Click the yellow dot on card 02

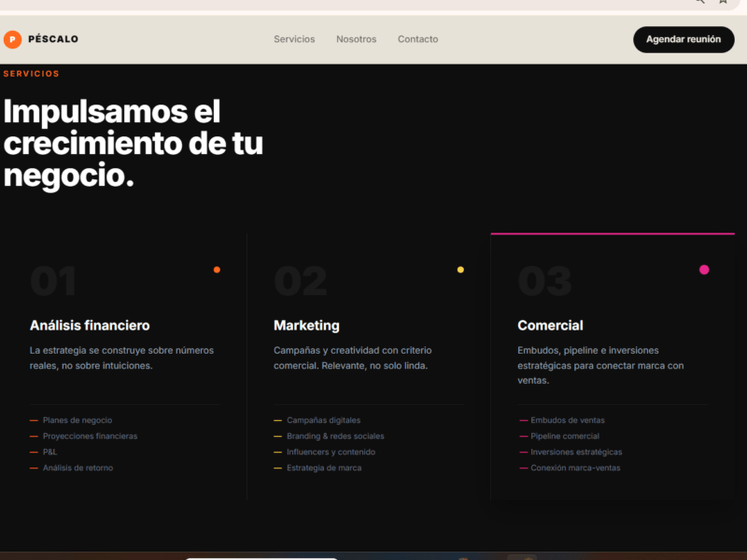click(x=460, y=270)
